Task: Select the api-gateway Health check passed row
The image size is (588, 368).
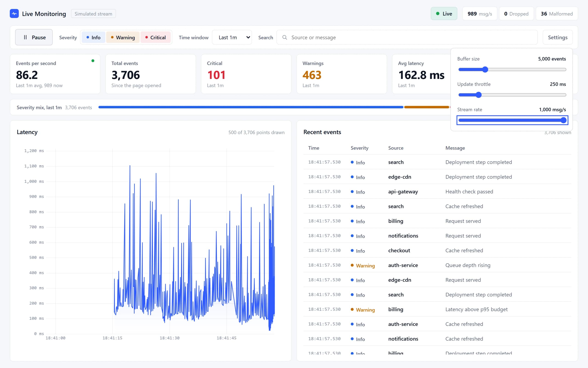Action: (x=437, y=192)
